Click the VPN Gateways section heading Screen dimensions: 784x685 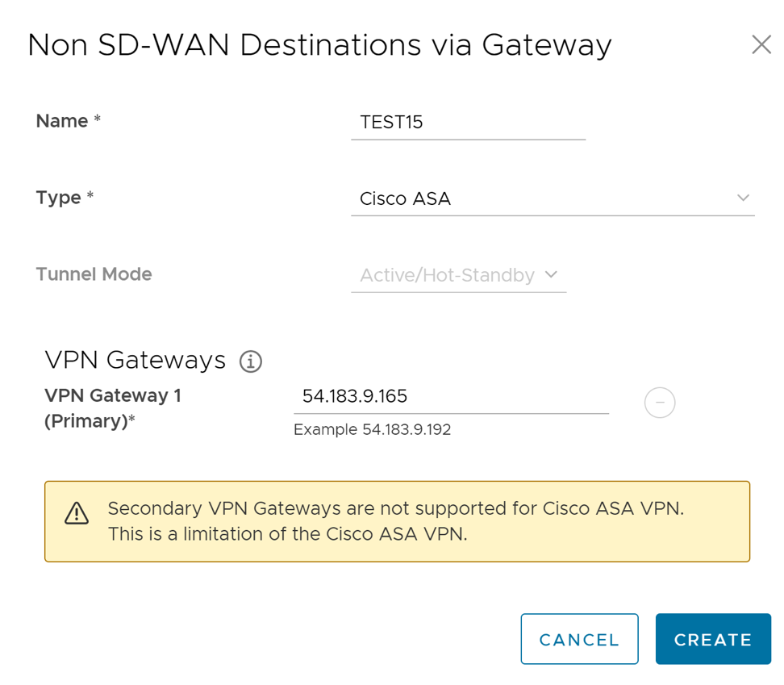click(x=136, y=360)
